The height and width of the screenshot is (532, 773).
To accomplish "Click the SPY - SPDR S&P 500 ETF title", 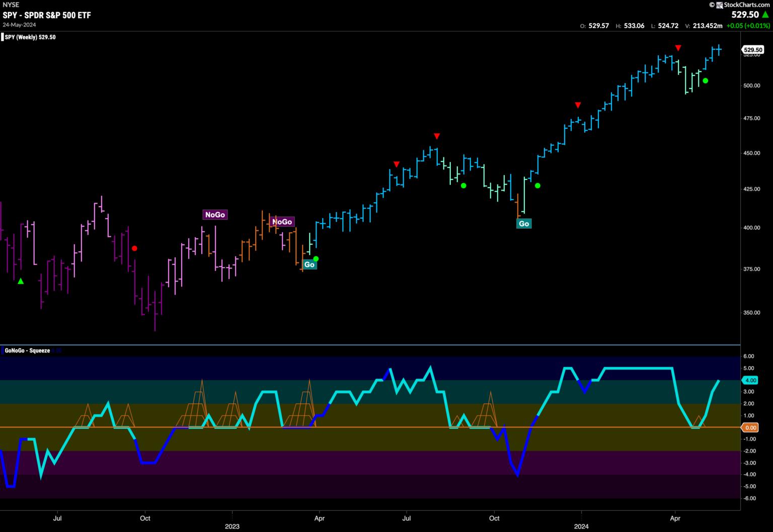I will click(47, 15).
